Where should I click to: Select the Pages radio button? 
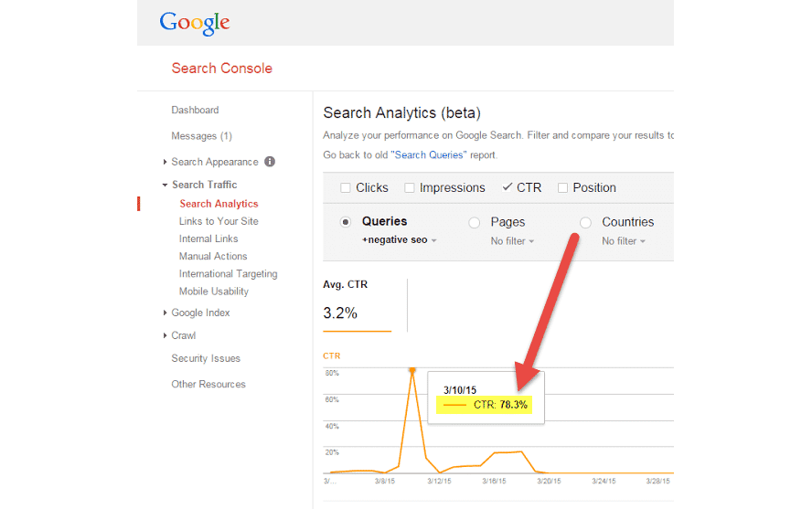tap(474, 222)
